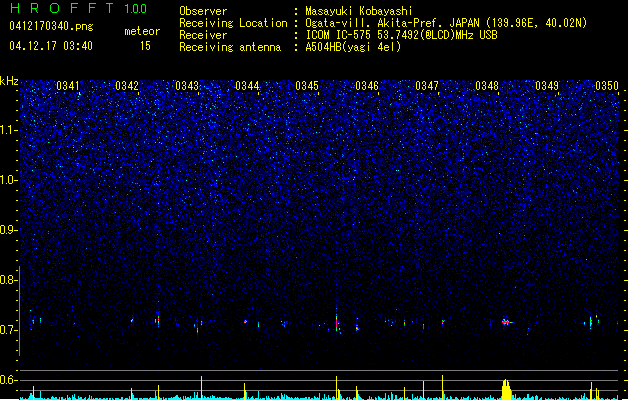Click the long meteor echo just after 0348
The image size is (629, 400).
[x=507, y=322]
